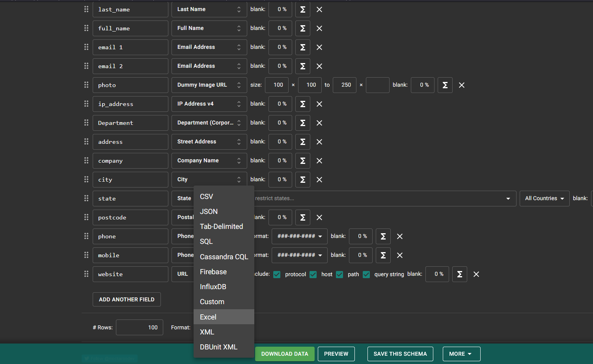Pick Firebase from the format list
593x364 pixels.
tap(224, 272)
